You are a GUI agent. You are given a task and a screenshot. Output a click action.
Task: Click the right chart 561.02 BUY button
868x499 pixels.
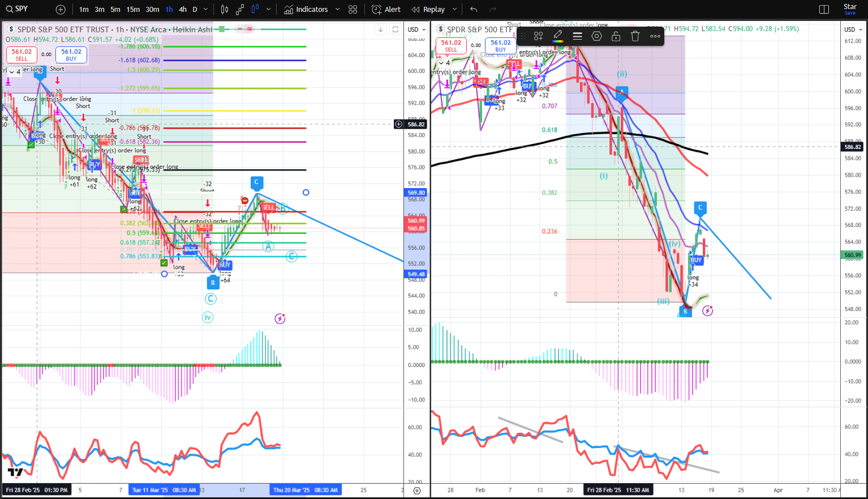(501, 45)
